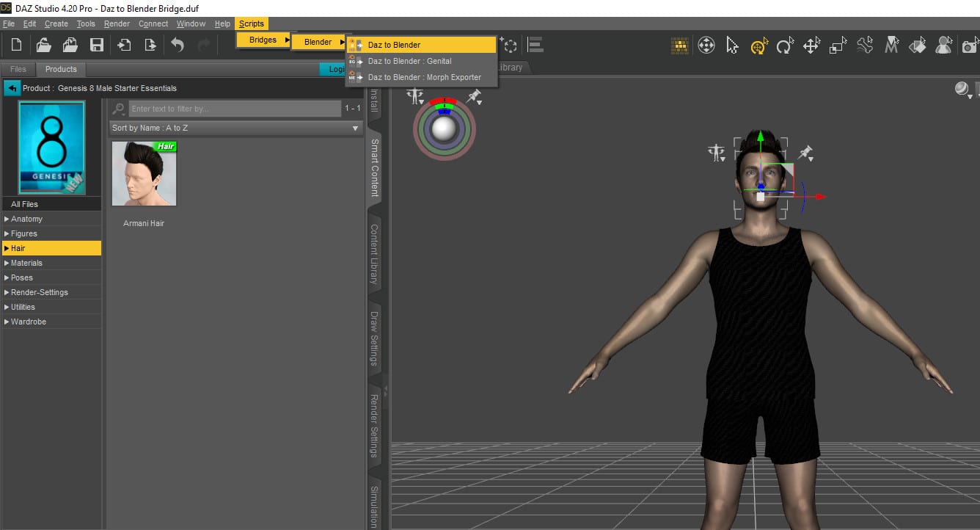Open the Render menu
Screen dimensions: 980x530
click(x=117, y=23)
